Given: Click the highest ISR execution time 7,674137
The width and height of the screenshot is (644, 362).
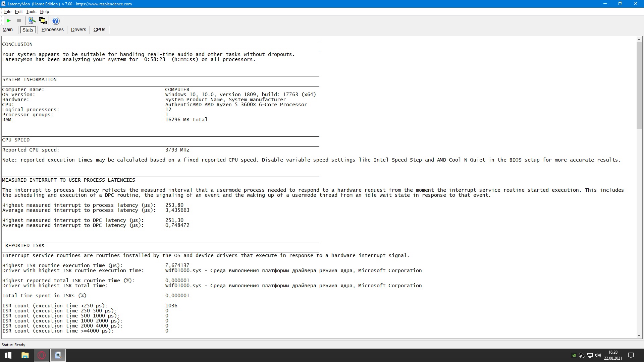Looking at the screenshot, I should [177, 265].
